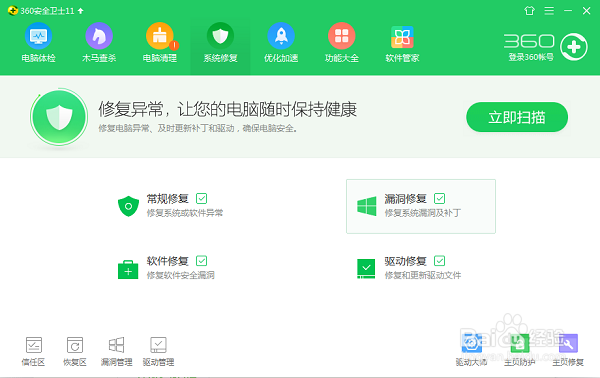Screen dimensions: 600x378
Task: Open 主页防护 homepage protection
Action: pos(519,350)
